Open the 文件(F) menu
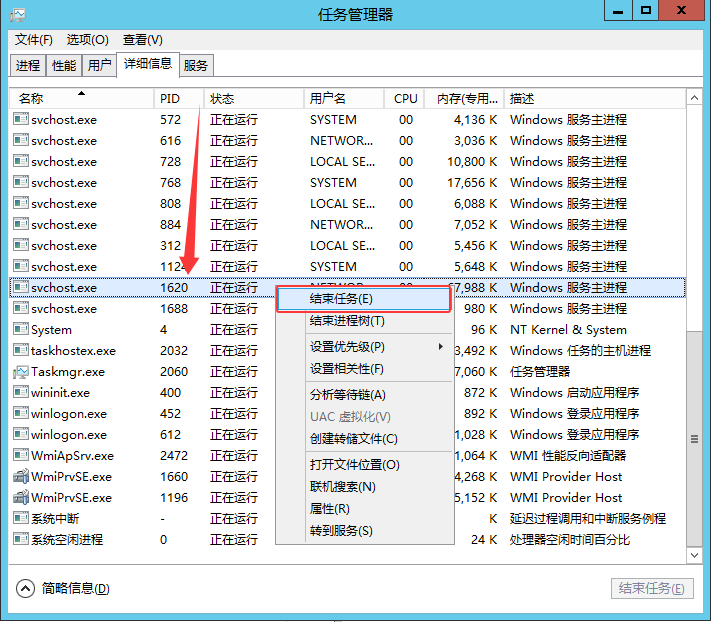Viewport: 711px width, 622px height. 34,40
